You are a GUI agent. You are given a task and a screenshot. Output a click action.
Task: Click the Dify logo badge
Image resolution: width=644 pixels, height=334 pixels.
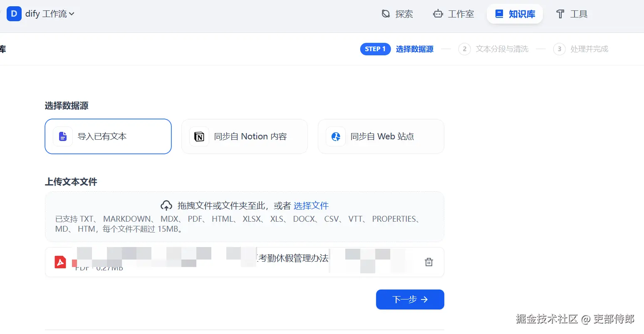click(x=14, y=13)
